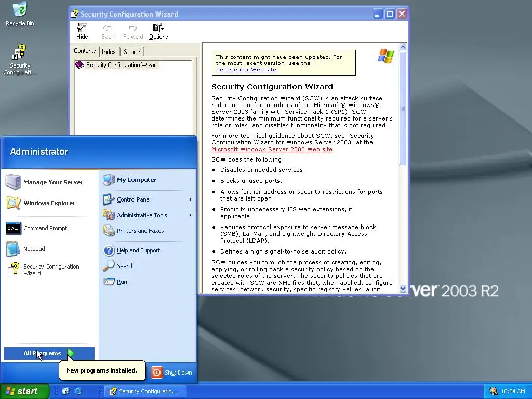Click the scroll up arrow in help content
Screen dimensions: 532x399
pos(403,47)
